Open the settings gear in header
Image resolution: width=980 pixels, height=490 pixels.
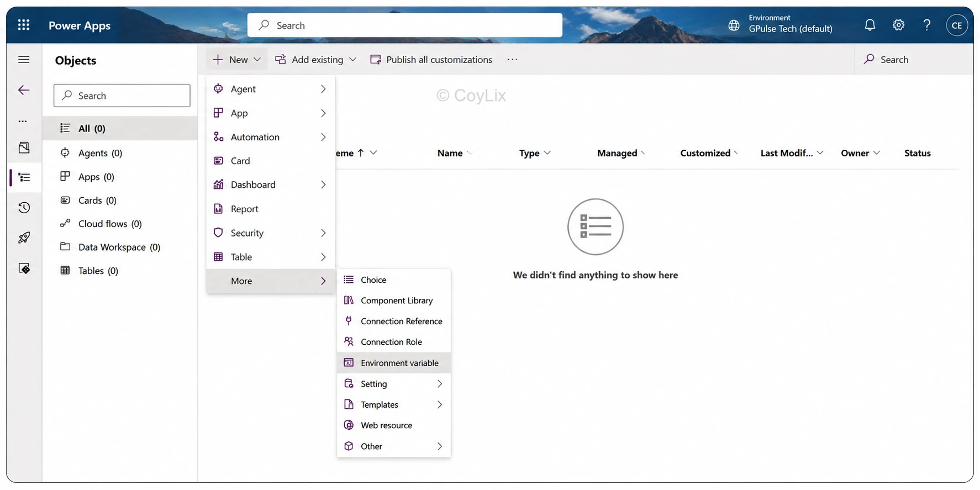pos(898,25)
